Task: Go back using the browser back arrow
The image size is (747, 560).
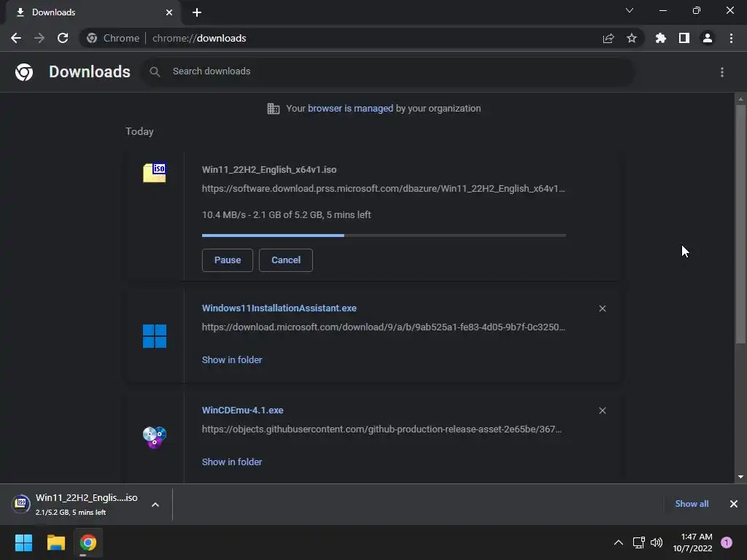Action: click(16, 38)
